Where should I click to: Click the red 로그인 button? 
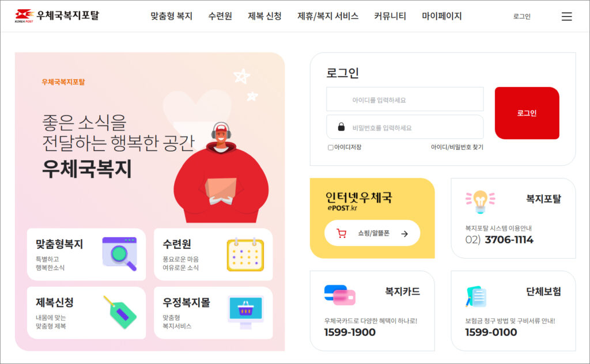[x=527, y=113]
